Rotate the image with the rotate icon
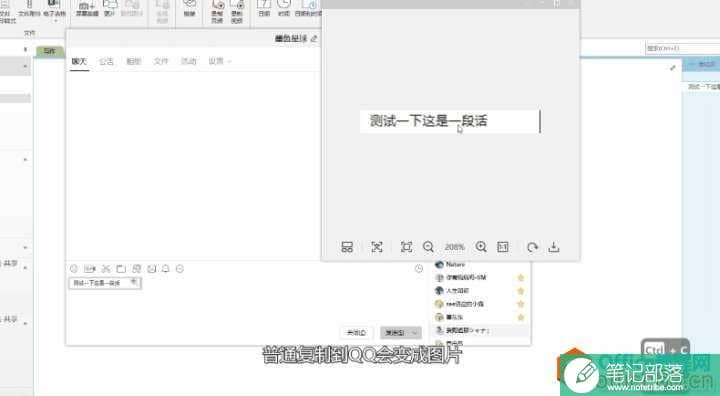The height and width of the screenshot is (396, 720). [532, 247]
